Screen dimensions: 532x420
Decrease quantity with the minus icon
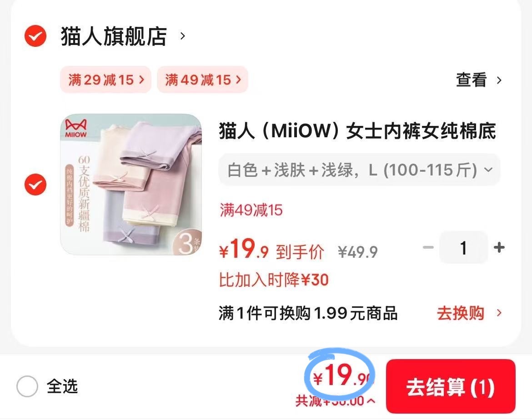point(428,248)
